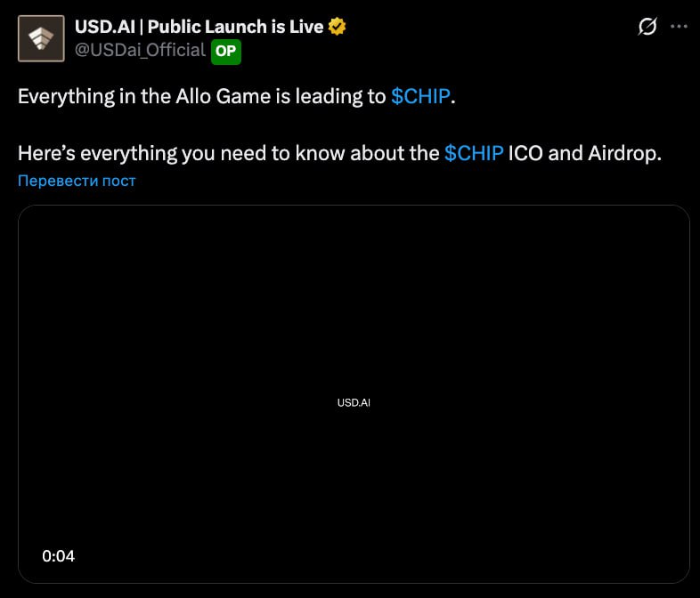Screen dimensions: 700x598
Task: Click the green OP badge
Action: click(x=225, y=52)
